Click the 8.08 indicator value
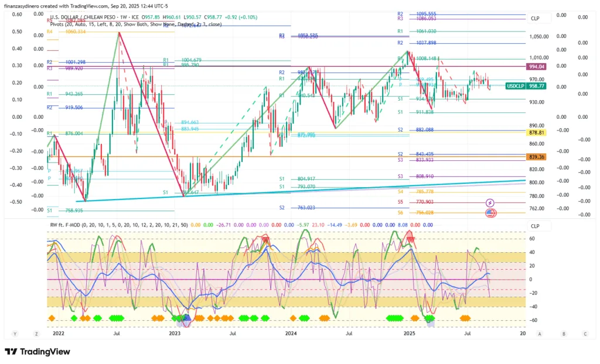The width and height of the screenshot is (600, 364). tap(403, 225)
